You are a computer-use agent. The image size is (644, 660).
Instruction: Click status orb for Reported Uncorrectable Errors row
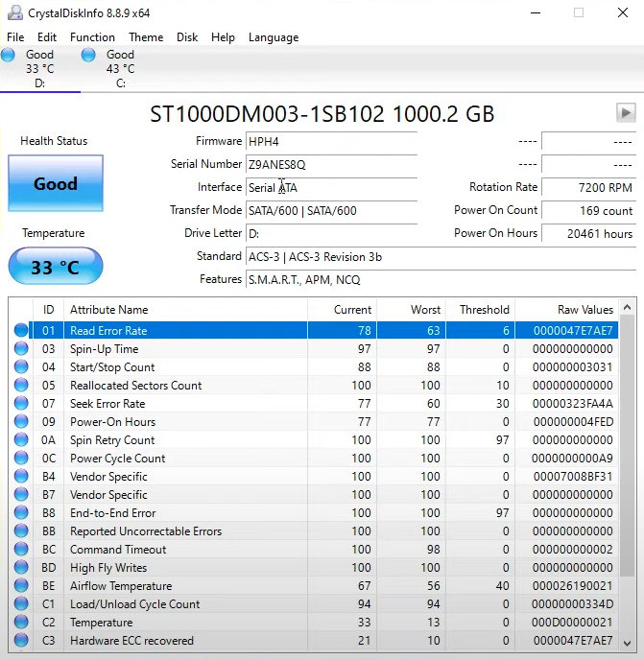pos(21,530)
